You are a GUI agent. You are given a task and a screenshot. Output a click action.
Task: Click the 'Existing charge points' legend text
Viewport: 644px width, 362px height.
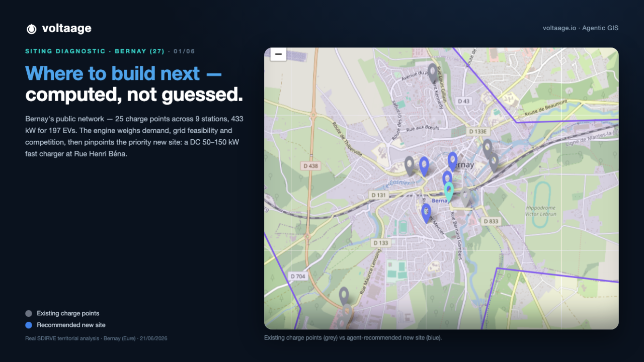point(68,313)
